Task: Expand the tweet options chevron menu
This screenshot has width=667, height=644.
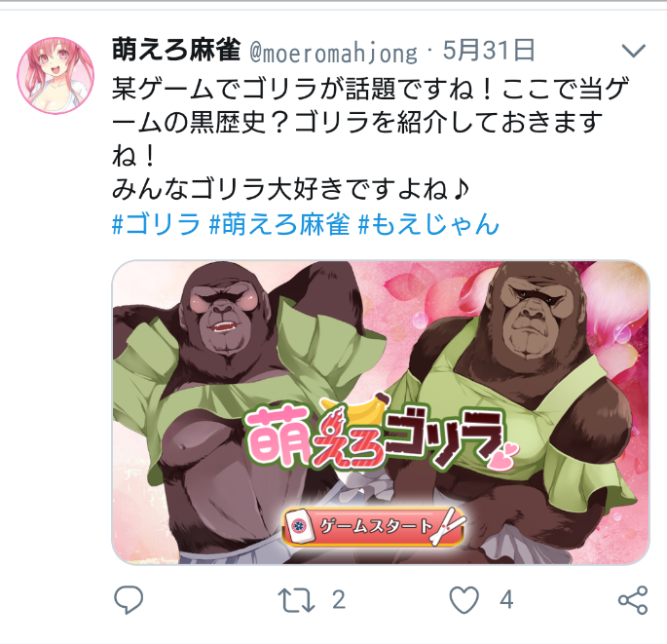Action: [x=633, y=51]
